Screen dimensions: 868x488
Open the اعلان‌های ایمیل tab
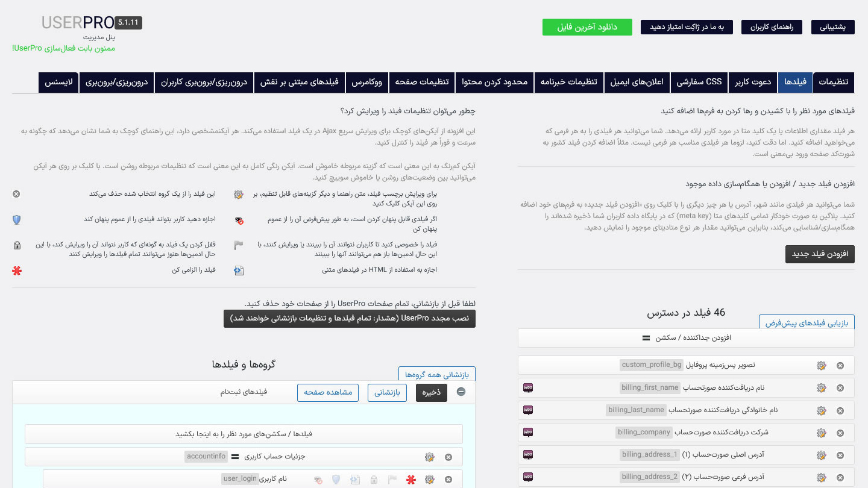point(637,82)
